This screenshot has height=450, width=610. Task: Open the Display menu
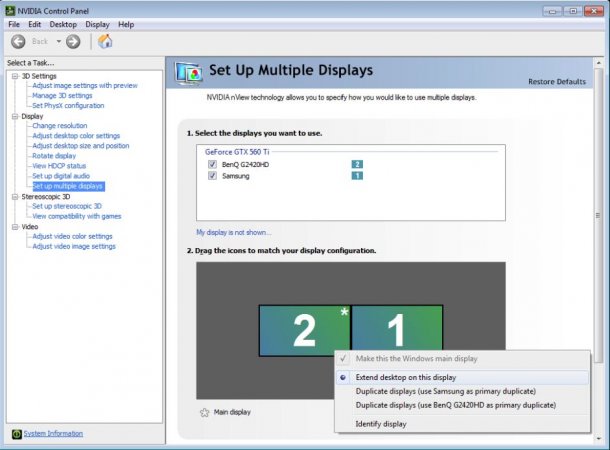97,25
